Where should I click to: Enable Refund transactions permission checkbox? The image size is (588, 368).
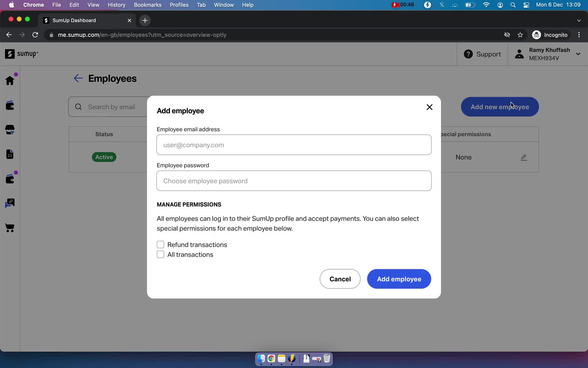click(160, 245)
